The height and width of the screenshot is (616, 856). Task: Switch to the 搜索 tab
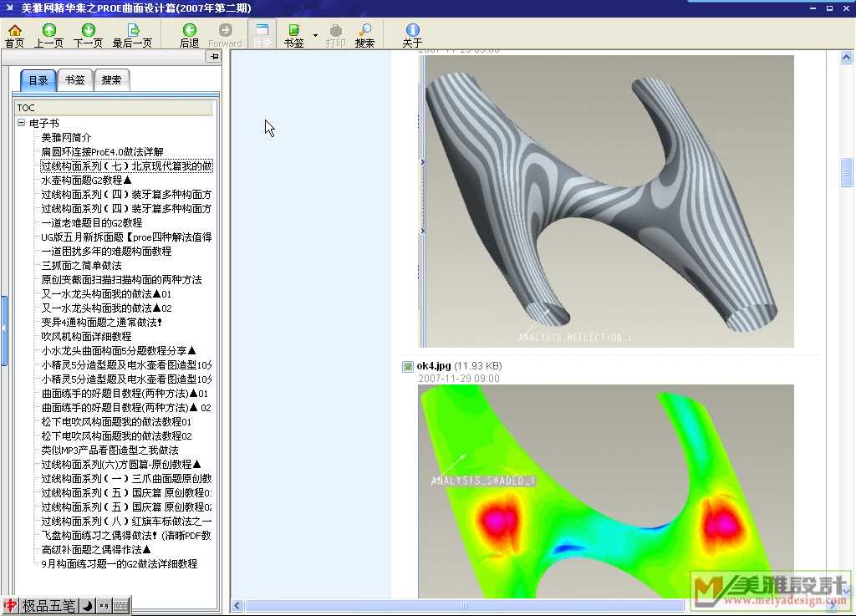pyautogui.click(x=111, y=80)
